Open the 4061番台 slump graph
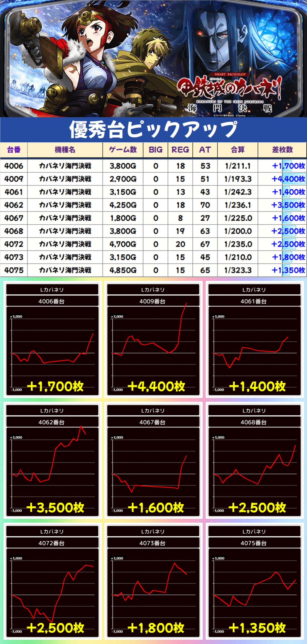Screen dimensions: 307x644 pos(254,351)
